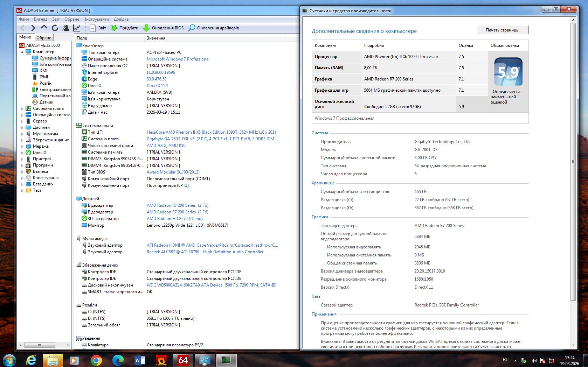The height and width of the screenshot is (367, 588).
Task: Expand the Системна плата tree node
Action: coord(22,109)
